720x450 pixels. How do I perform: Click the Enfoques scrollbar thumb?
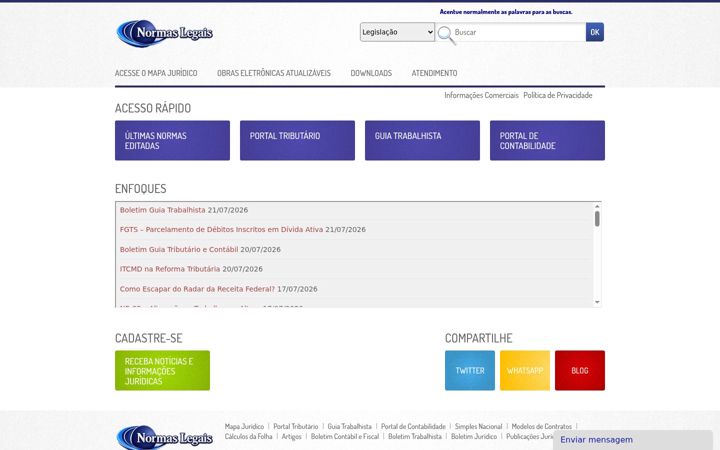597,219
